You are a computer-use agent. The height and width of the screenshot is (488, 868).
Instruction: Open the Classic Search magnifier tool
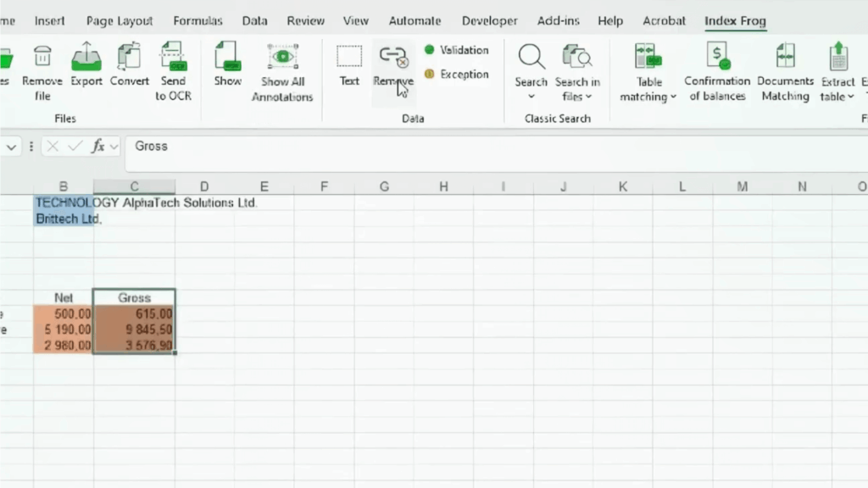pos(531,57)
